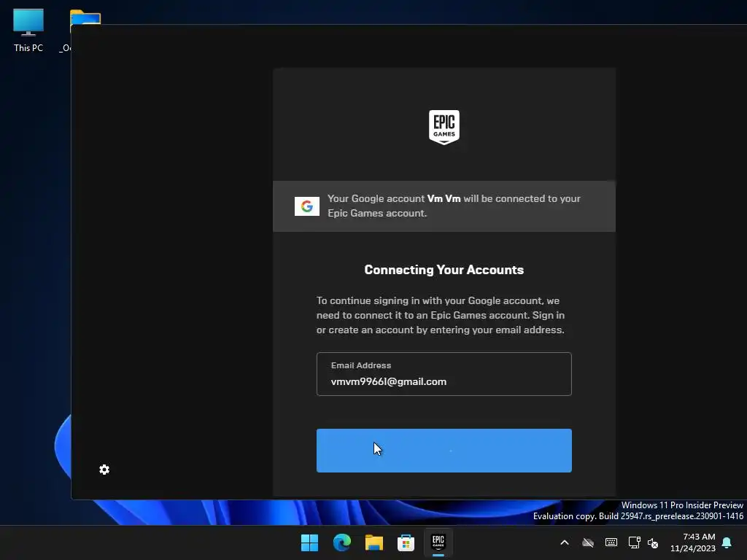747x560 pixels.
Task: Select the partially hidden desktop folder icon
Action: coord(85,18)
